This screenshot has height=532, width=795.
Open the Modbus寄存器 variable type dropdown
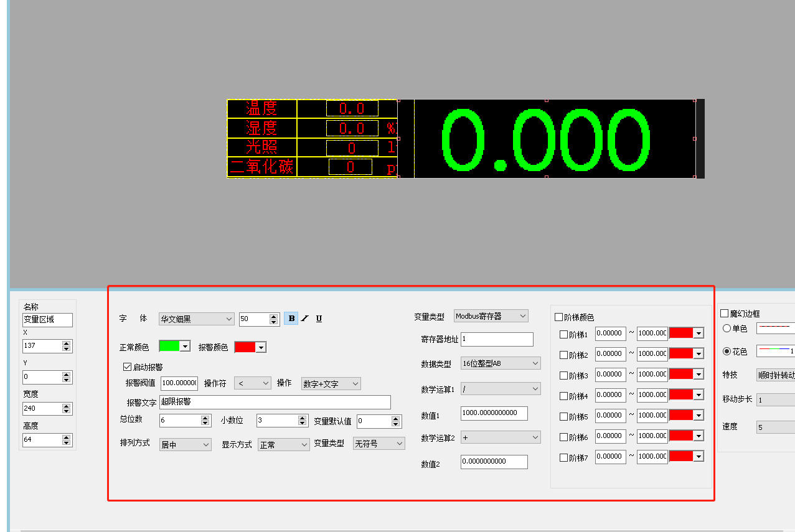click(x=491, y=316)
